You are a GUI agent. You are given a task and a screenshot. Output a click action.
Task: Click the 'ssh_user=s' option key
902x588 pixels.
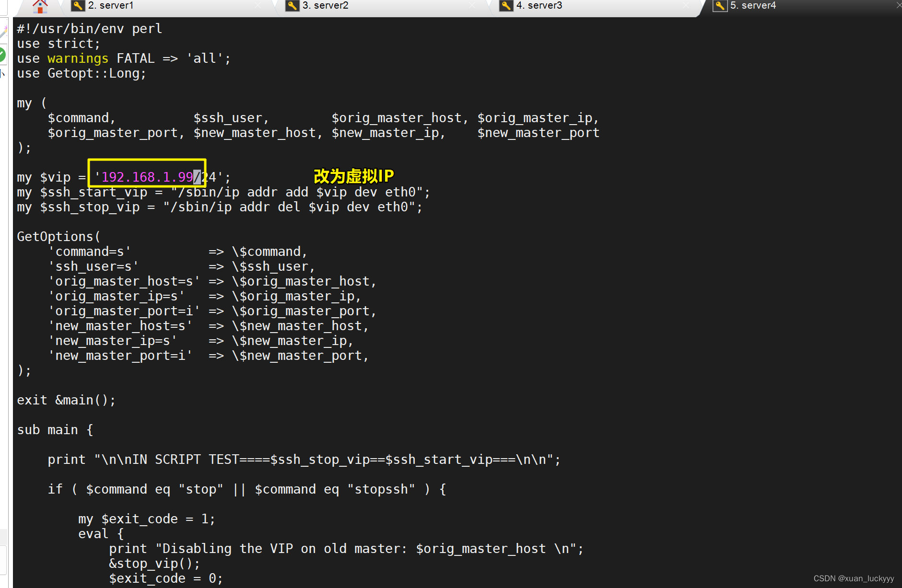click(x=94, y=266)
